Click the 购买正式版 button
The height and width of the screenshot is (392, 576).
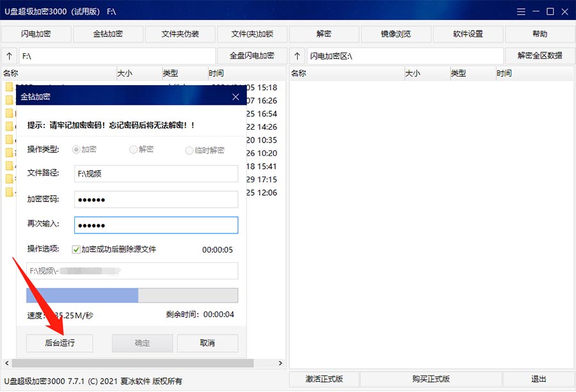(x=431, y=379)
